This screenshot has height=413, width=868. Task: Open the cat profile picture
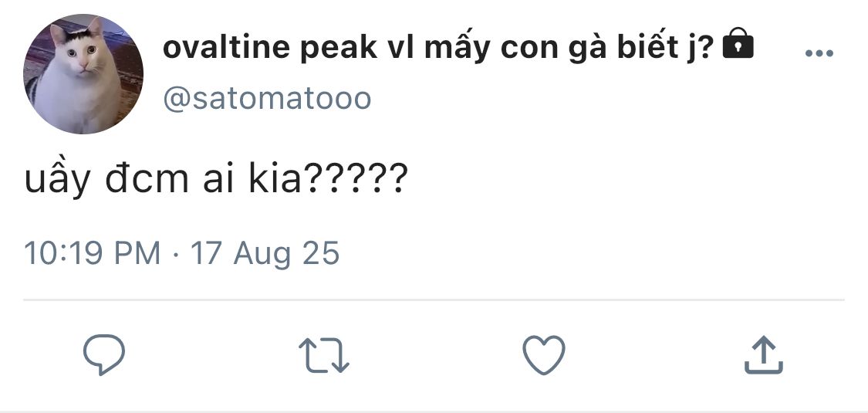pyautogui.click(x=83, y=74)
